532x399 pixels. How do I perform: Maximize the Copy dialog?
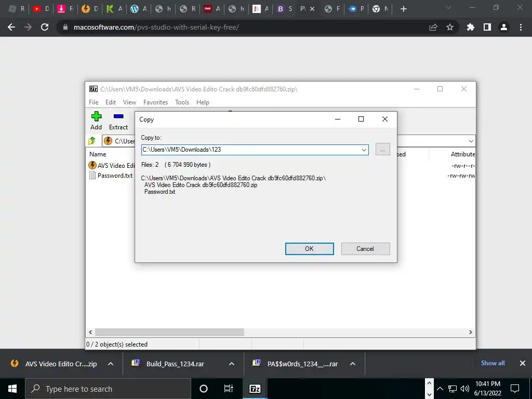coord(361,119)
